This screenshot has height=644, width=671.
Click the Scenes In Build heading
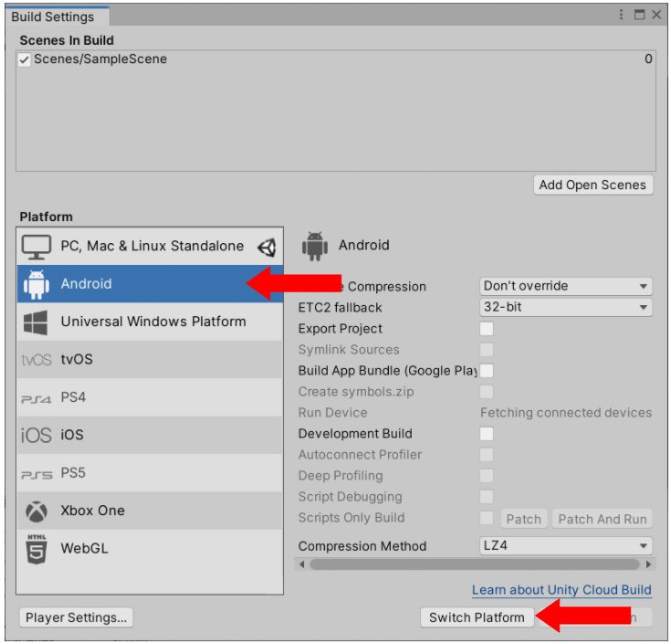67,40
